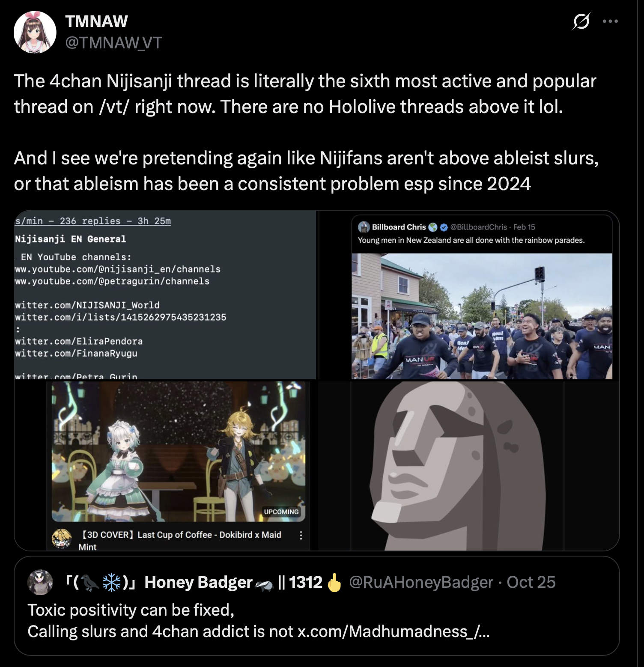
Task: Open the x.com/Madhumadness_ link
Action: pos(393,631)
